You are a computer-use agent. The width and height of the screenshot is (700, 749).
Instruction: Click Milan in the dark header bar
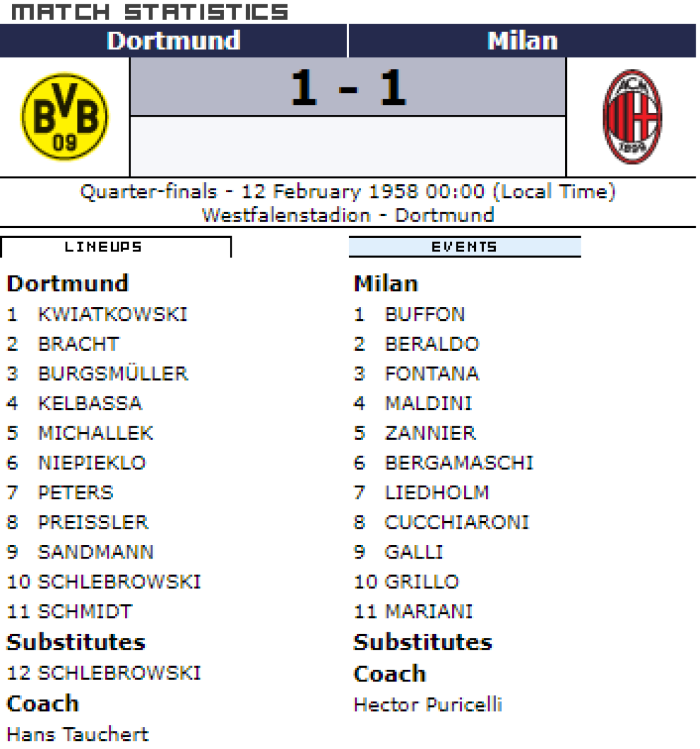click(522, 41)
